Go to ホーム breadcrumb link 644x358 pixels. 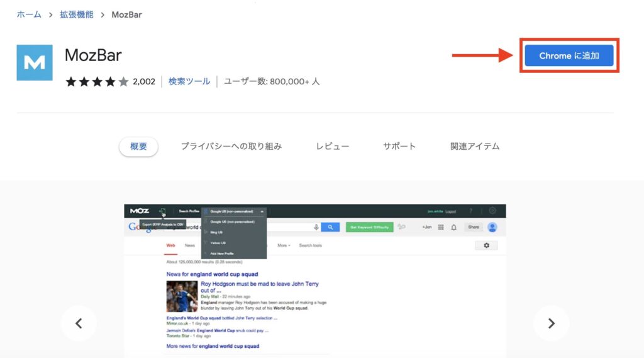(x=29, y=15)
